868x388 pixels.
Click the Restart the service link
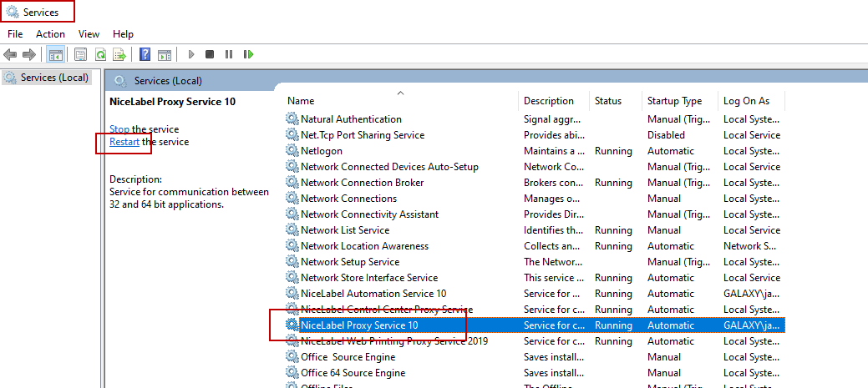click(x=124, y=142)
